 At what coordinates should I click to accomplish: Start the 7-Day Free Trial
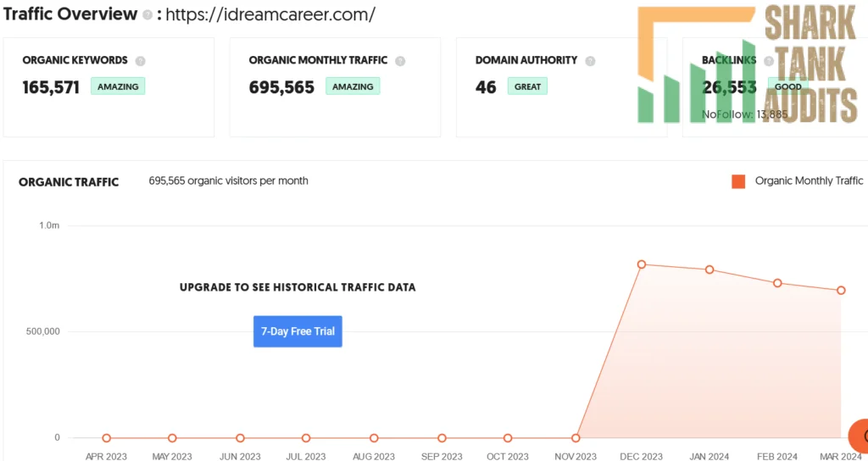pos(298,331)
